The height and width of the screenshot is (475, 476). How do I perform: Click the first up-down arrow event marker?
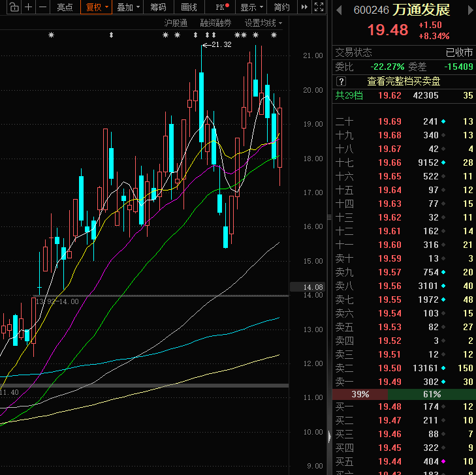112,35
